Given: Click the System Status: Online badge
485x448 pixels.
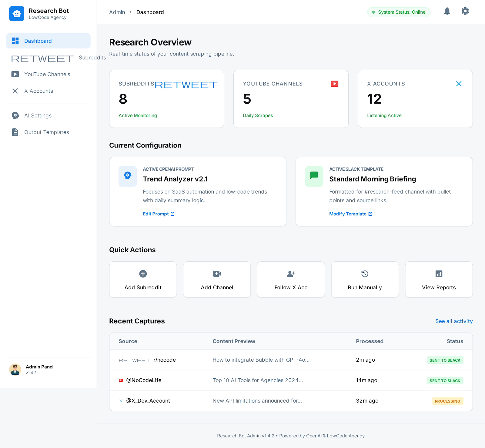Looking at the screenshot, I should [399, 12].
